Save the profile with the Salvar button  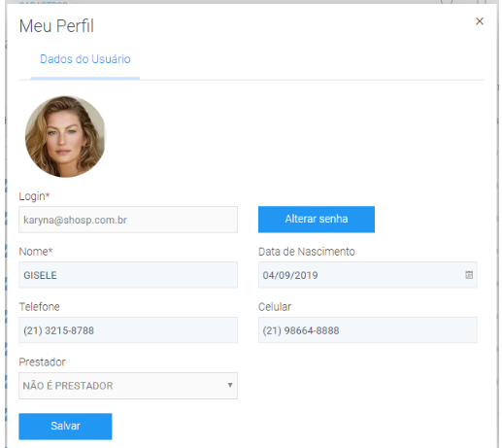65,427
